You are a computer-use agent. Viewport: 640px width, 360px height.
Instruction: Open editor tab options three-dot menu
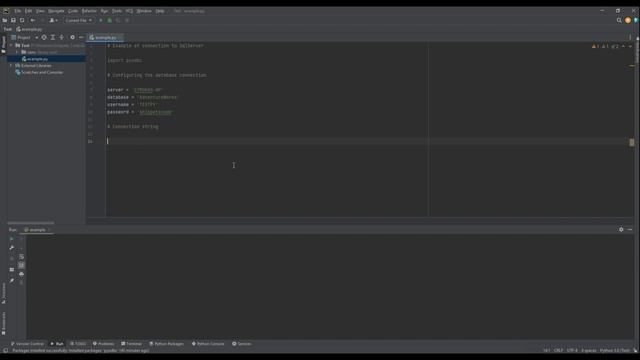point(630,38)
